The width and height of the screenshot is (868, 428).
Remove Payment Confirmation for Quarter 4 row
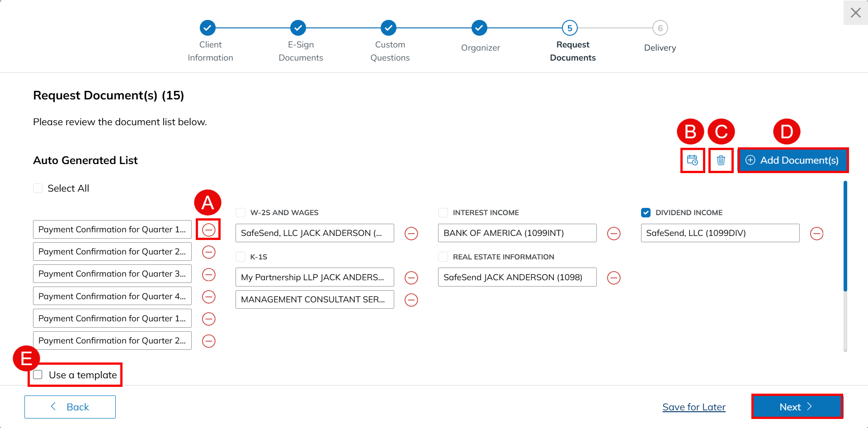pyautogui.click(x=208, y=296)
